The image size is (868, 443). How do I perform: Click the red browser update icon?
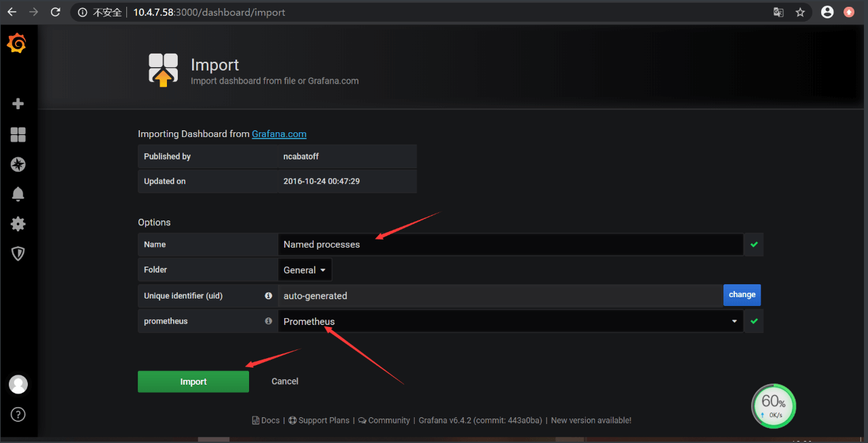[x=849, y=12]
